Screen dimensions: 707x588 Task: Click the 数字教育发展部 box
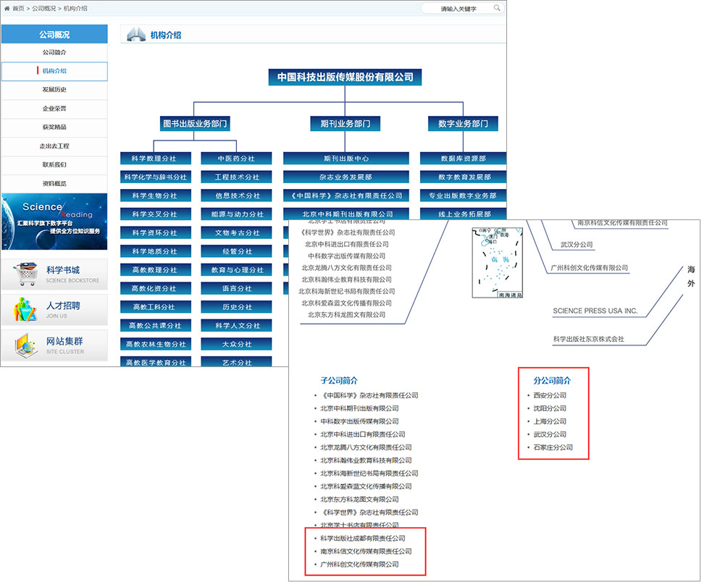(x=463, y=177)
